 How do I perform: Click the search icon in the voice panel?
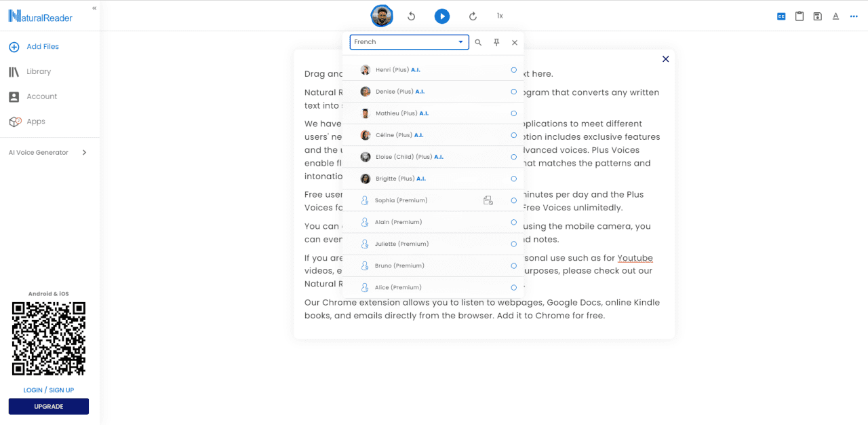478,42
